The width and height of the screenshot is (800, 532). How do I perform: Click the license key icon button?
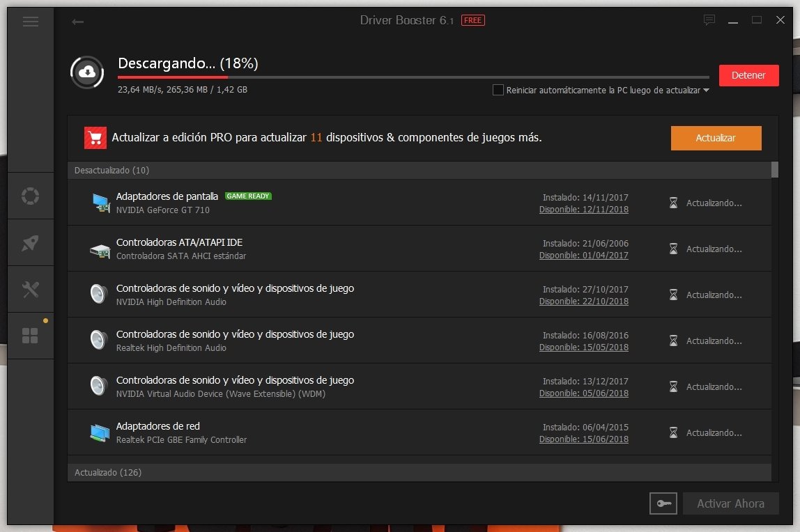663,503
